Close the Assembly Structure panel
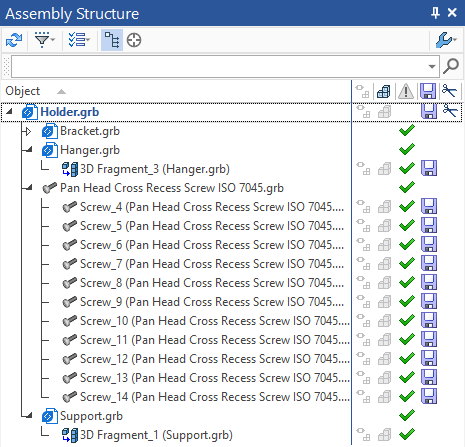The image size is (465, 447). click(452, 13)
